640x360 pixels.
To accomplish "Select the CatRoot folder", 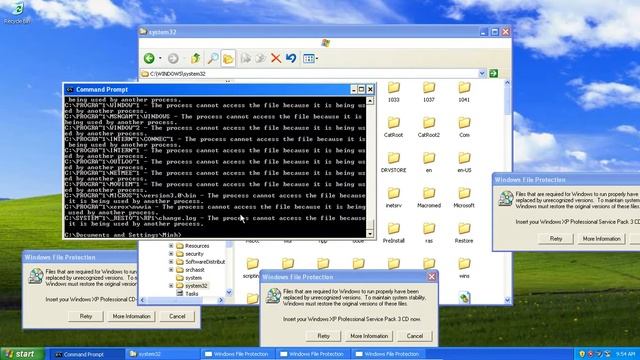I will pyautogui.click(x=393, y=127).
